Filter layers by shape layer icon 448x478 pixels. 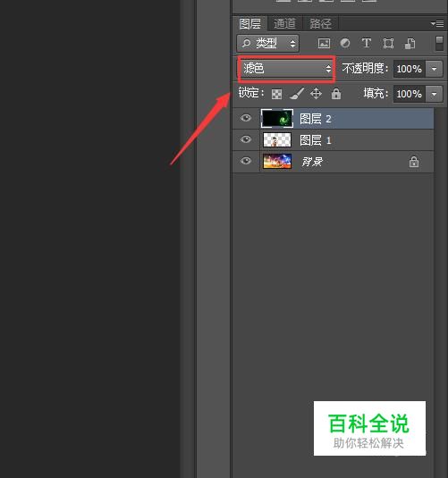(388, 43)
